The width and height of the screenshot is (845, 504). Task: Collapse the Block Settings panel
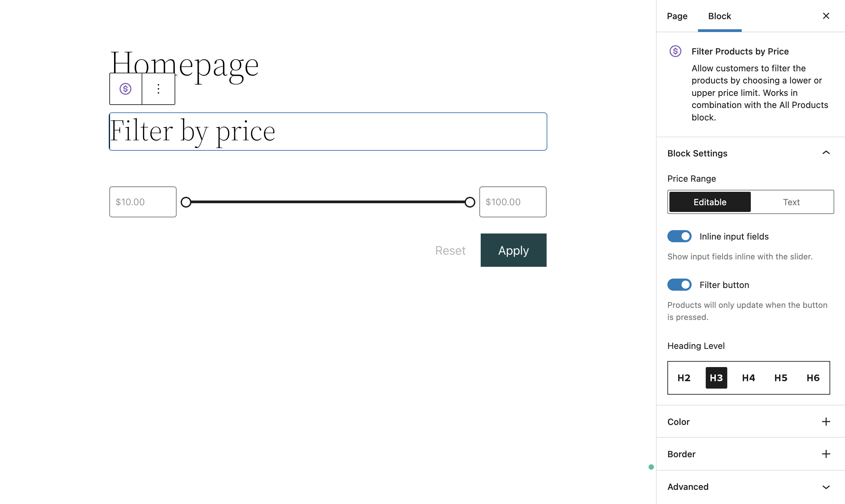click(x=750, y=153)
